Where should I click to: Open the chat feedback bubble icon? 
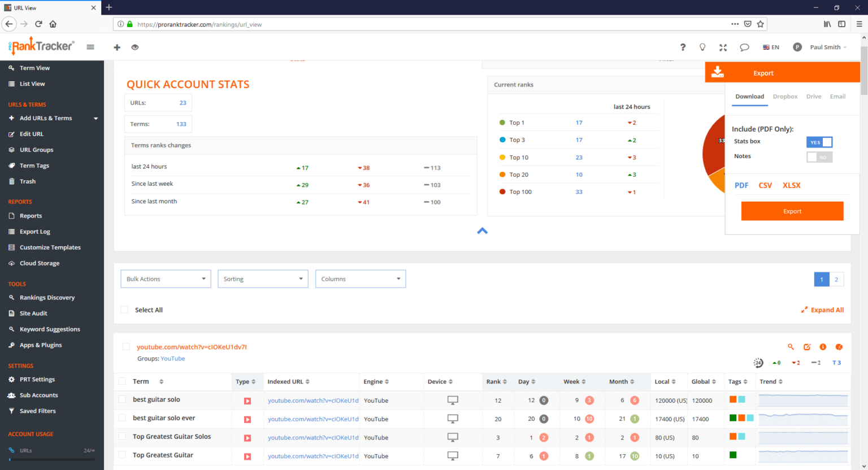click(744, 47)
